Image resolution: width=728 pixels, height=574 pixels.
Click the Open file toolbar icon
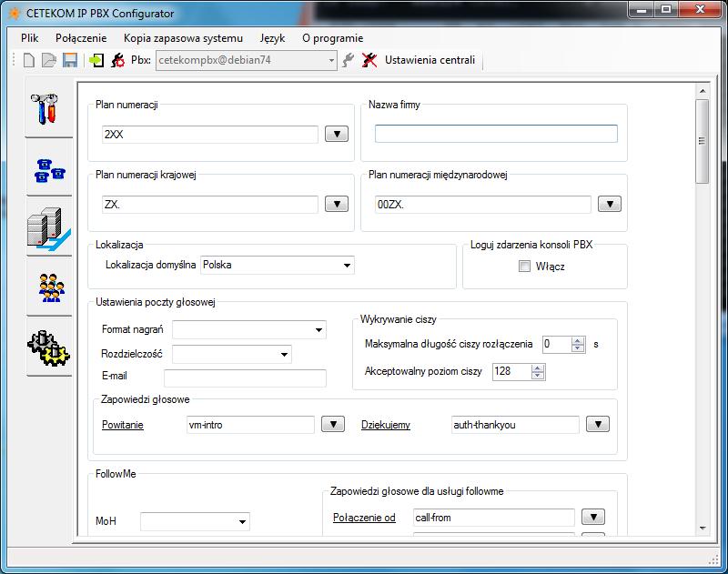tap(49, 60)
